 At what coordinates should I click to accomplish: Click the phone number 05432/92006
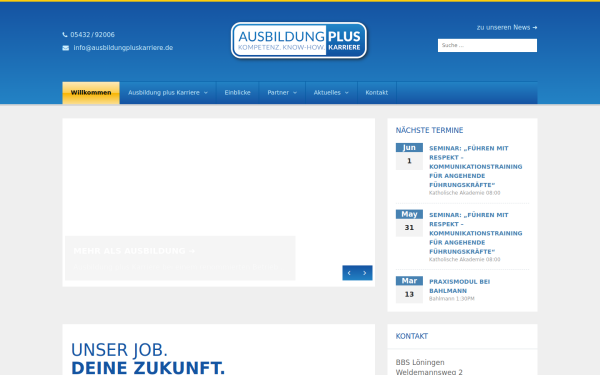coord(92,35)
